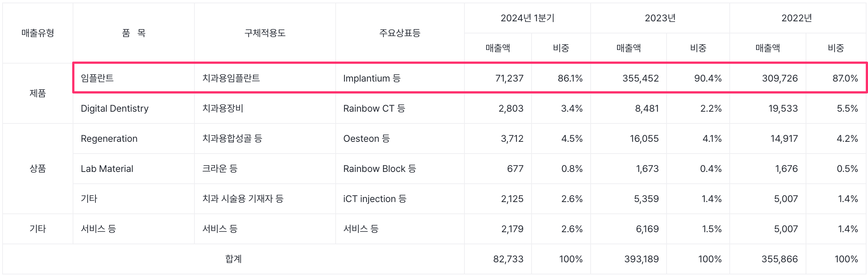The width and height of the screenshot is (868, 277).
Task: Click the Oesteon 등 brand cell
Action: [366, 138]
